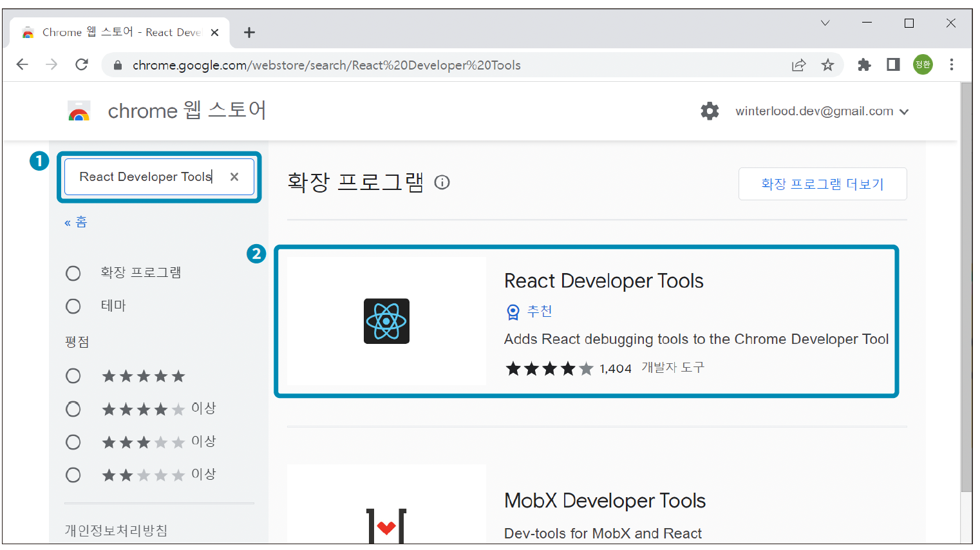Select the 확장 프로그램 radio button
The width and height of the screenshot is (980, 550).
click(73, 273)
